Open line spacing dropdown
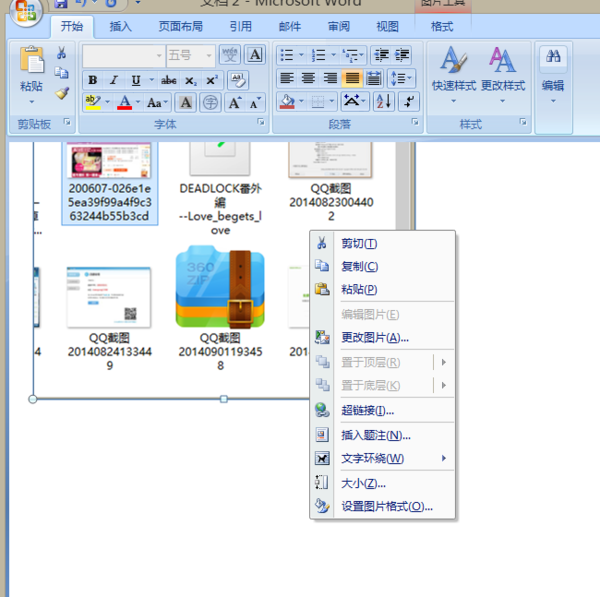600x597 pixels. point(401,78)
